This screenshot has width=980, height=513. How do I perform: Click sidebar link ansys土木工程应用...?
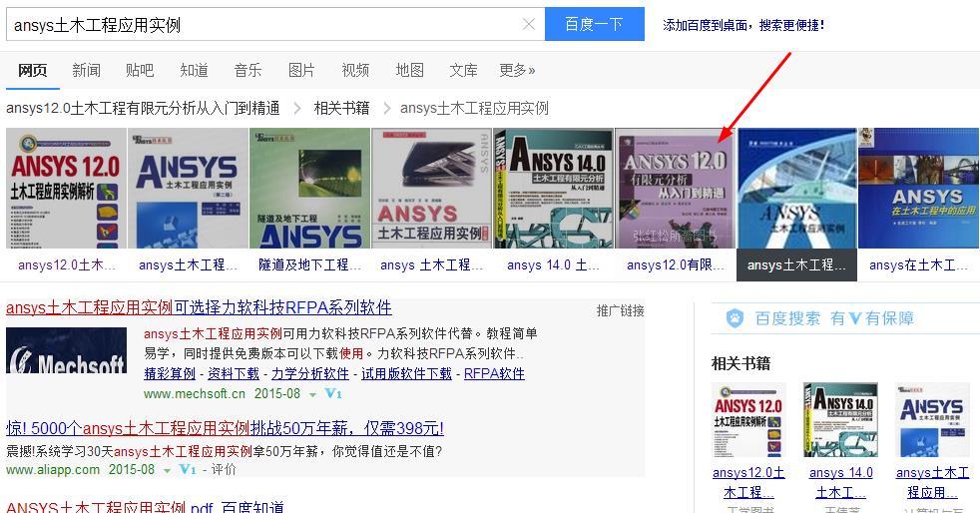click(x=932, y=482)
